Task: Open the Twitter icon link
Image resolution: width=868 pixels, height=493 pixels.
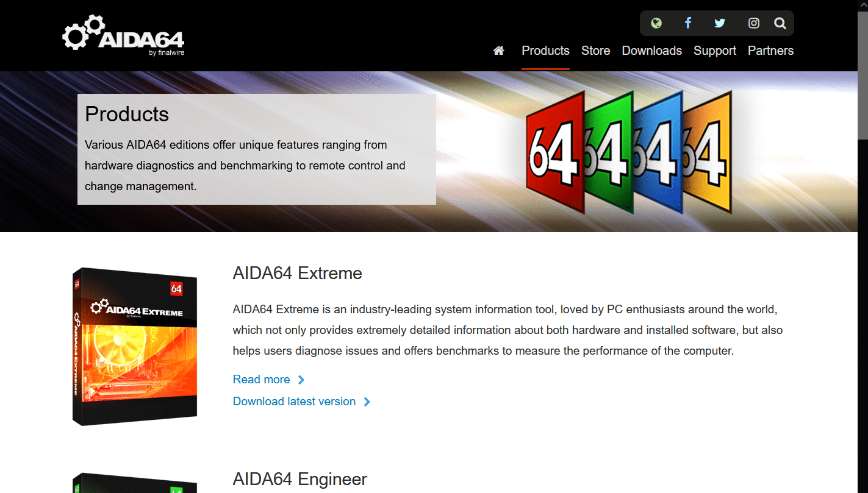Action: point(720,23)
